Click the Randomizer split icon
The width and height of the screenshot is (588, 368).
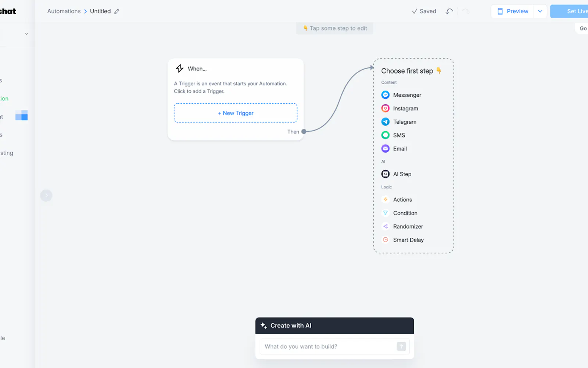pyautogui.click(x=385, y=226)
